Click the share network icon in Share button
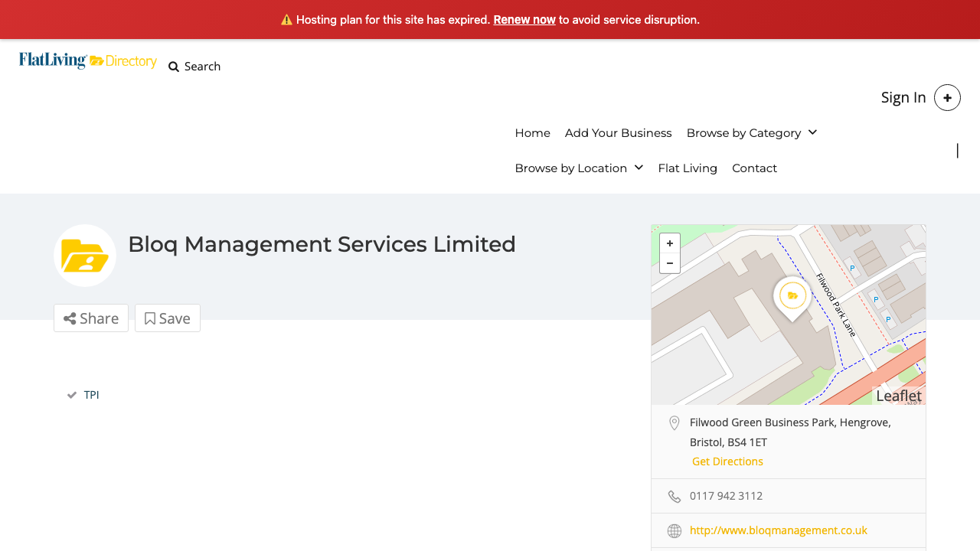The width and height of the screenshot is (980, 551). point(70,318)
